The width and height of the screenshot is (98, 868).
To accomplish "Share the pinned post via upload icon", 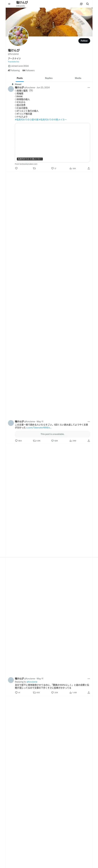I will [x=89, y=168].
